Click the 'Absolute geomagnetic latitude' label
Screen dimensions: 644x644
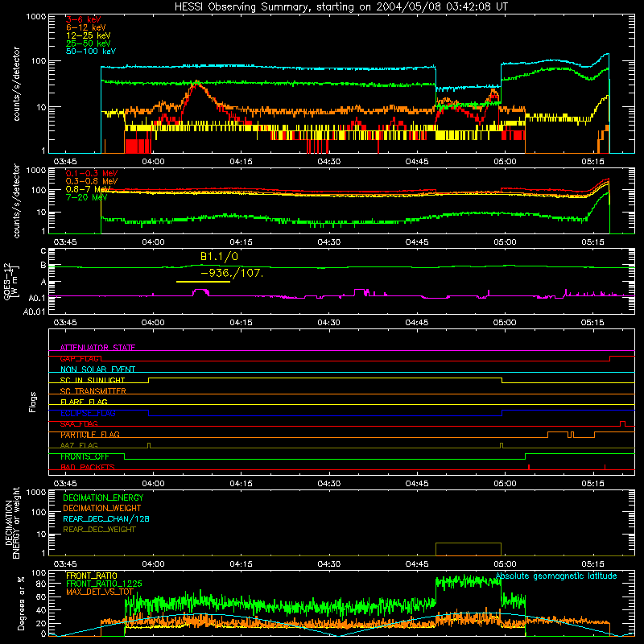point(556,576)
